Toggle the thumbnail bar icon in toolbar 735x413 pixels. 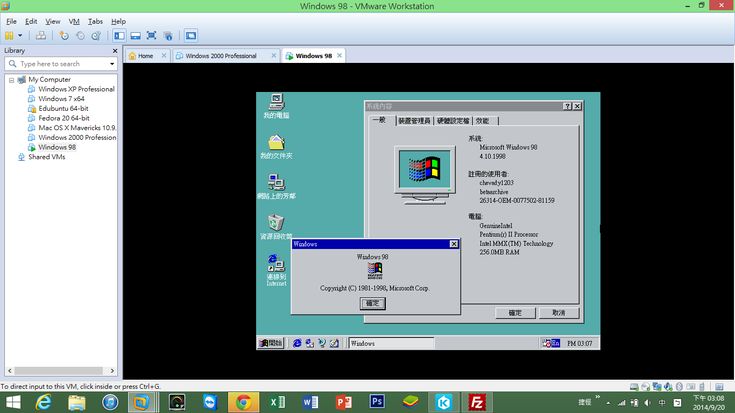click(135, 36)
